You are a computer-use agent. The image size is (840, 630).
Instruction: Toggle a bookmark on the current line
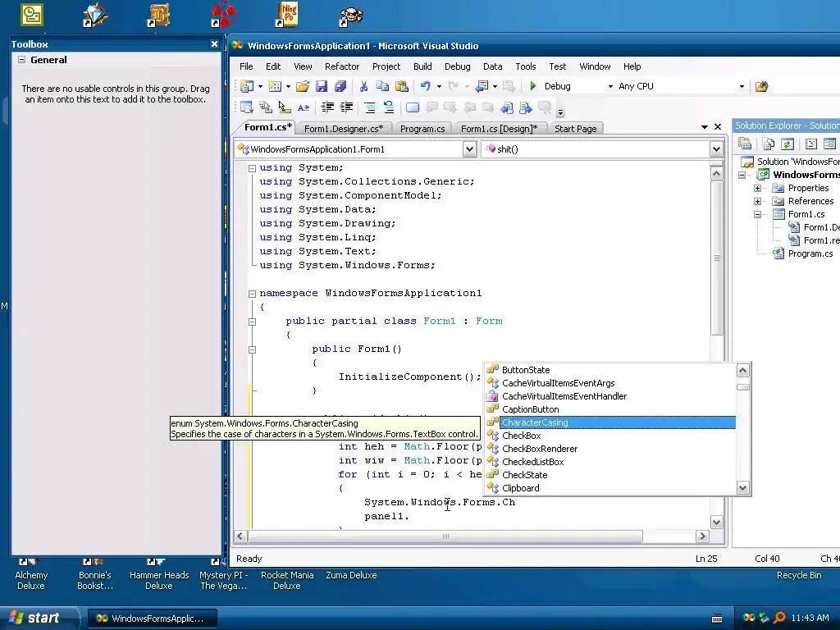[413, 107]
